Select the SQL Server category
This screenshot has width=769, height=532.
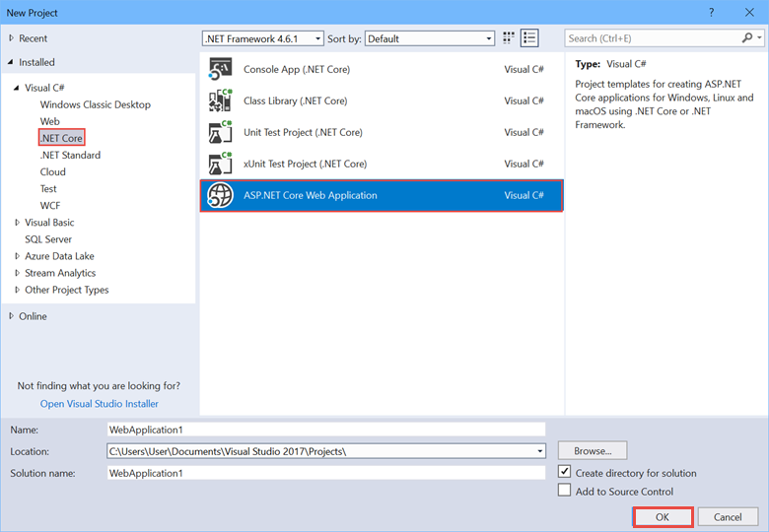click(x=48, y=239)
